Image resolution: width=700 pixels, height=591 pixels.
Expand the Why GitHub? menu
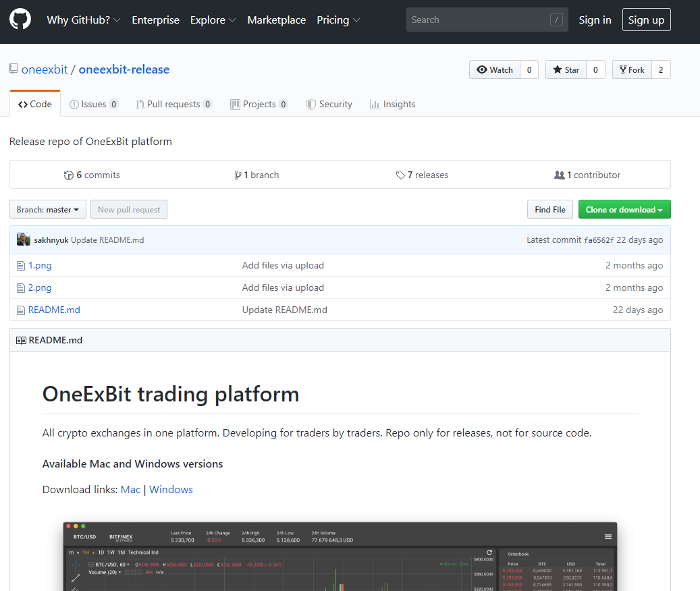coord(84,20)
